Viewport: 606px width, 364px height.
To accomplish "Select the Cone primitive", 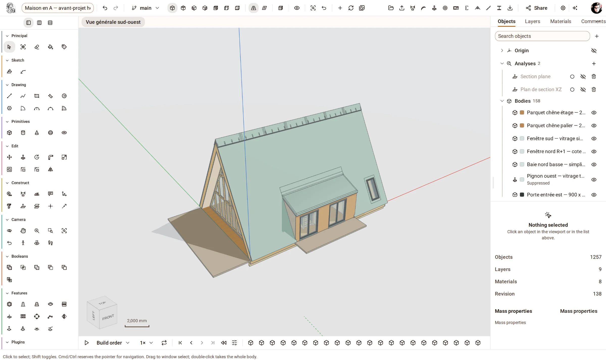I will (37, 133).
